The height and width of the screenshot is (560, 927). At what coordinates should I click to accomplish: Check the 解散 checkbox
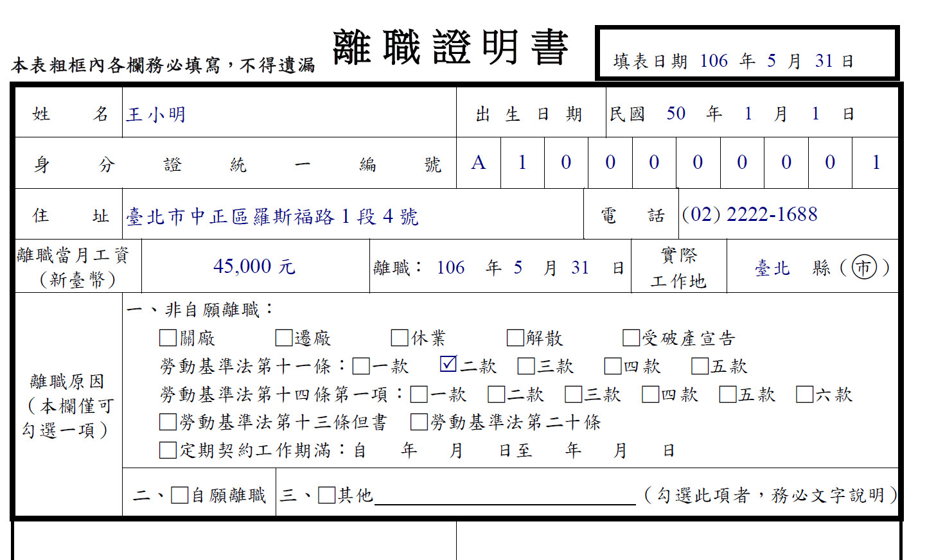[x=515, y=338]
